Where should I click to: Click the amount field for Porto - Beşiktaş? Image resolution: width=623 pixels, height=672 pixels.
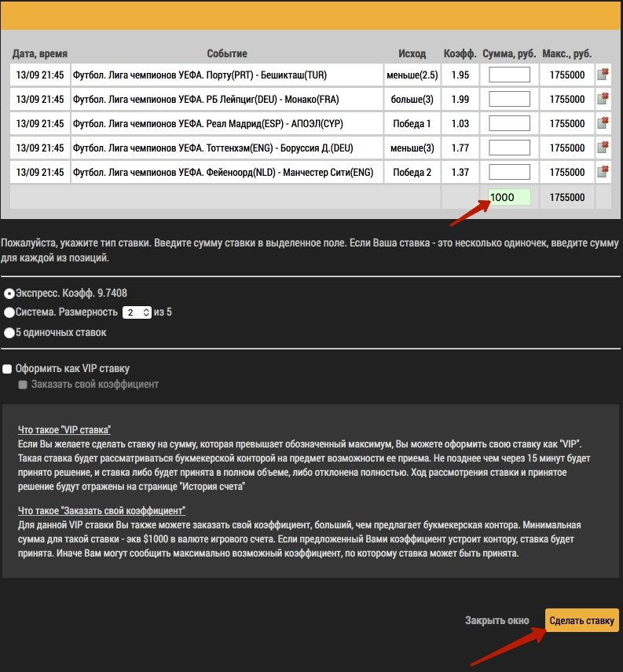pyautogui.click(x=509, y=75)
